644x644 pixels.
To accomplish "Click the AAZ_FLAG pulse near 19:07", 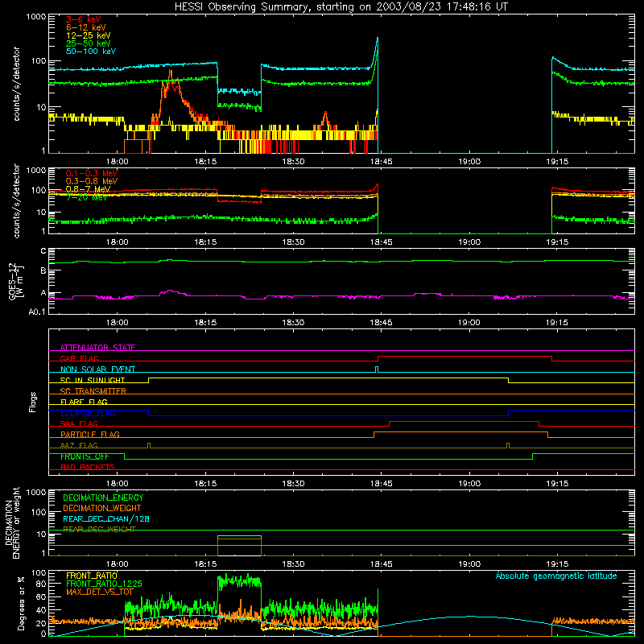I will tap(508, 445).
